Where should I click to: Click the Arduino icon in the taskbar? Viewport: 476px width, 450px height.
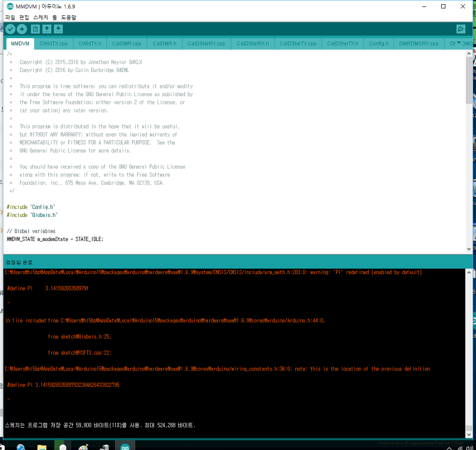(125, 445)
